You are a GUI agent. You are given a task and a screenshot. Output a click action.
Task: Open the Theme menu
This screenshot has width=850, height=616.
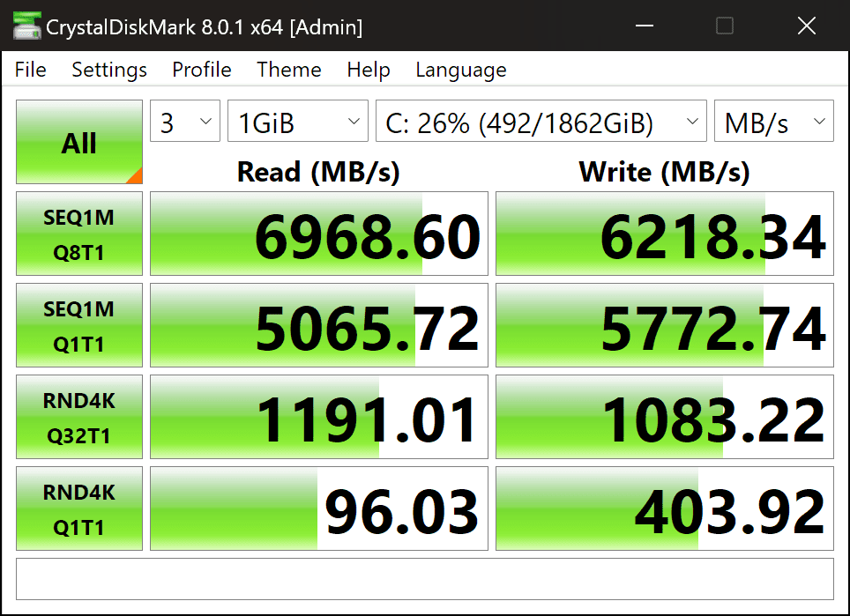289,70
